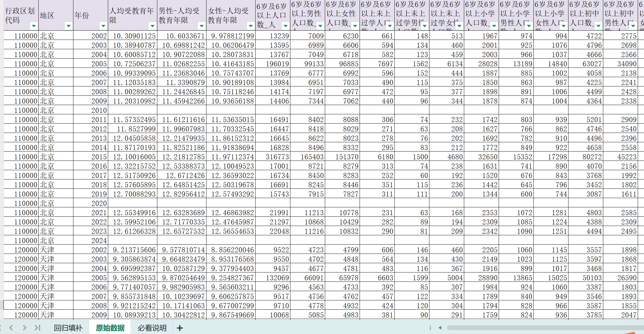
Task: Open filter arrow for 人均受教育年限 column
Action: [x=153, y=26]
